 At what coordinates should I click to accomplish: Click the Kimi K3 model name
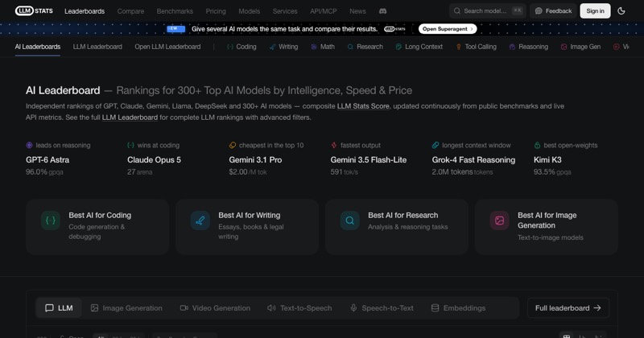(x=547, y=160)
